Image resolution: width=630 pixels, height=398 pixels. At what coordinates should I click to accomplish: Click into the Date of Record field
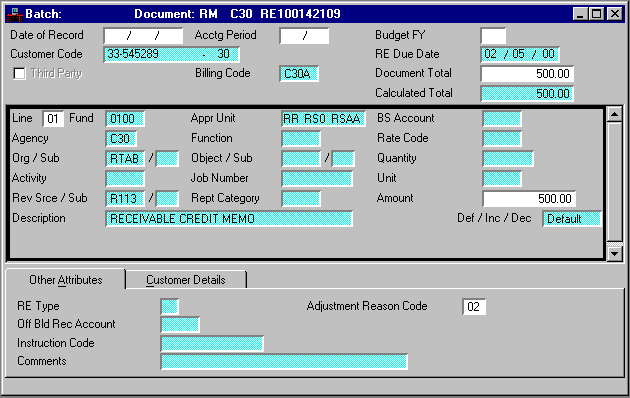pos(143,36)
